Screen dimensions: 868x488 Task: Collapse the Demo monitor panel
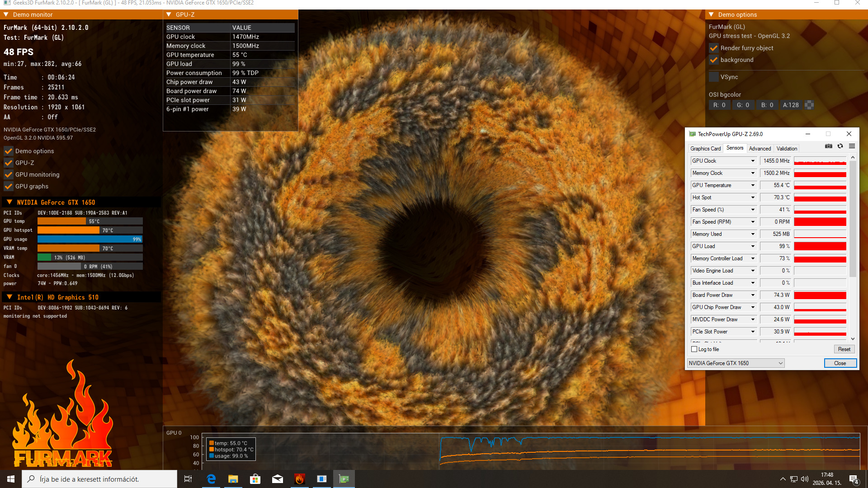[6, 14]
